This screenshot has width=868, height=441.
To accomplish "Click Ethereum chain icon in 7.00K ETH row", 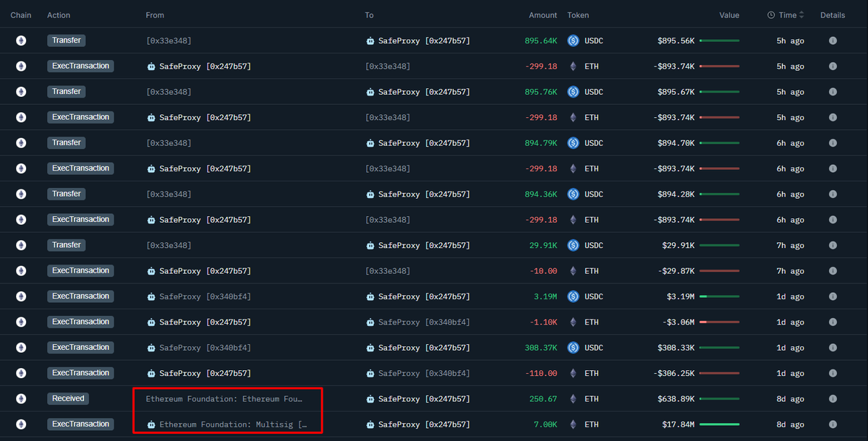I will coord(21,424).
